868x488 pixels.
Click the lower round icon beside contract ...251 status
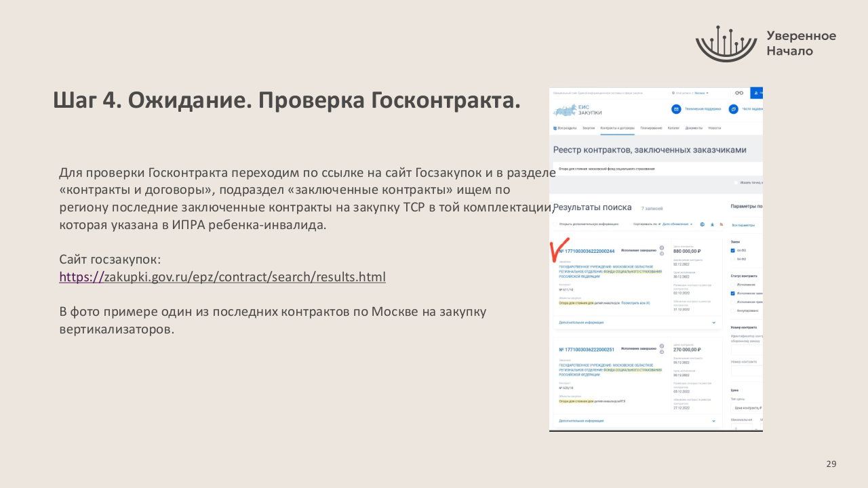(x=662, y=353)
